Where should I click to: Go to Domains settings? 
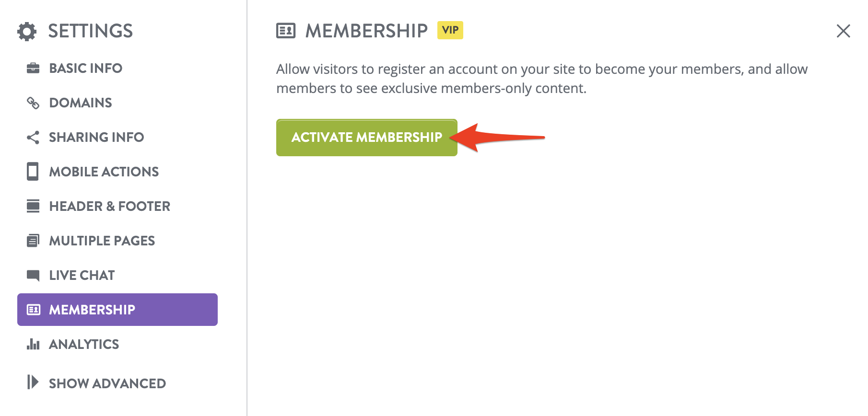pyautogui.click(x=81, y=103)
